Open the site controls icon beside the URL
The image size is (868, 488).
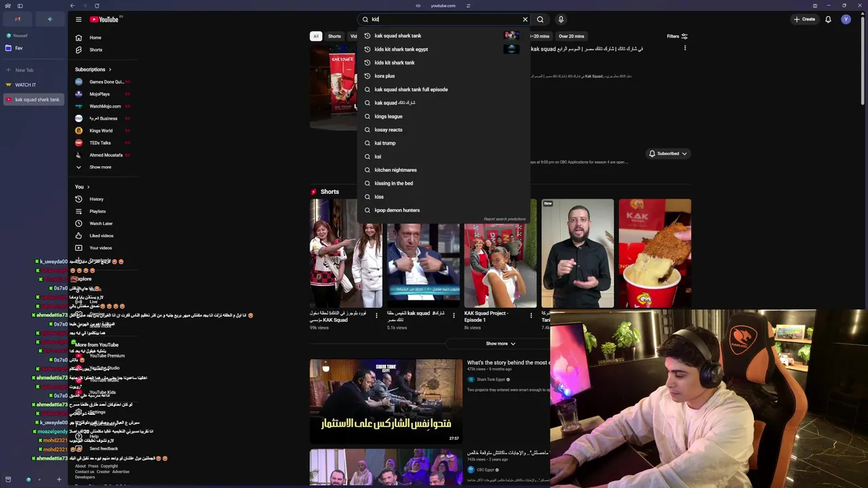(468, 5)
